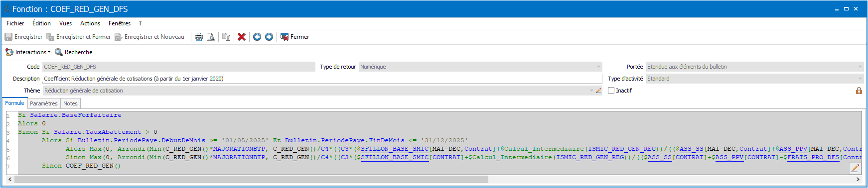
Task: Click the print icon in toolbar
Action: coord(199,37)
